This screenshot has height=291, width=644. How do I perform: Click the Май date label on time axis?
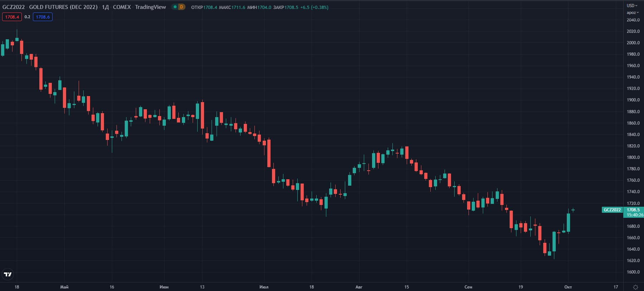(x=64, y=287)
